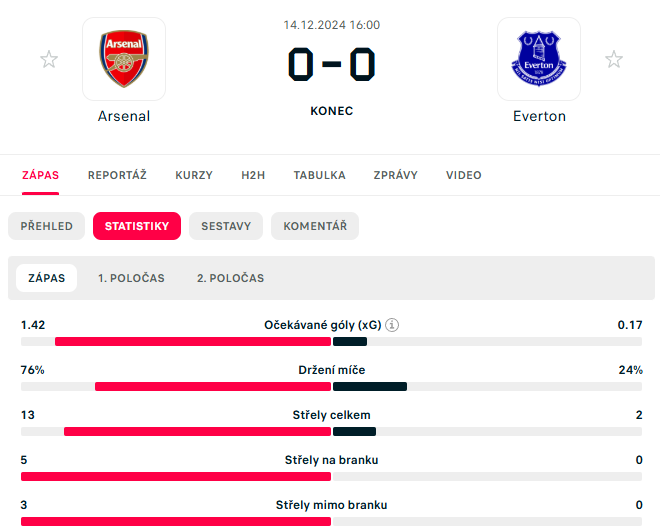660x531 pixels.
Task: Show SESTAVY lineups
Action: [x=226, y=226]
